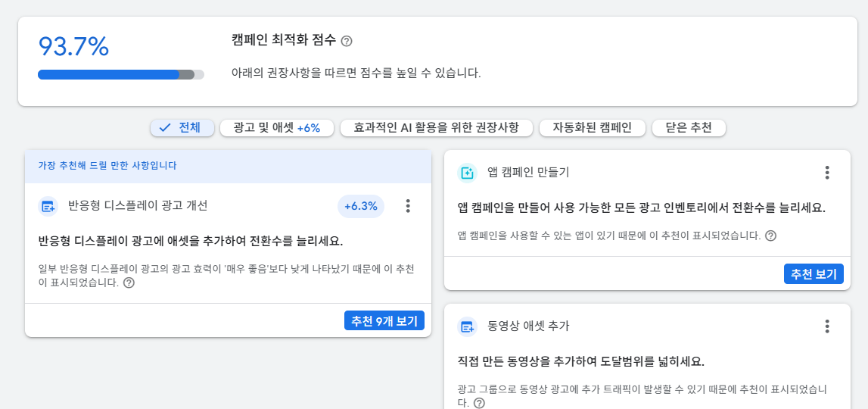
Task: Select 효과적인 AI 활용을 위한 권장사항 filter
Action: tap(436, 128)
